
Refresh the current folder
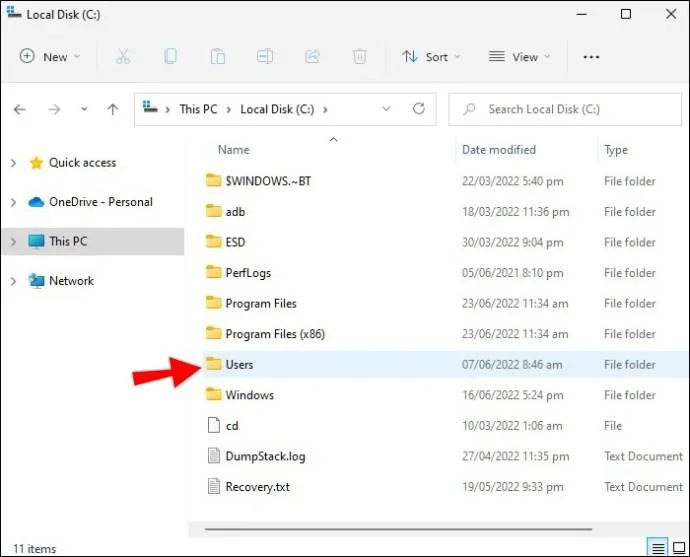419,109
